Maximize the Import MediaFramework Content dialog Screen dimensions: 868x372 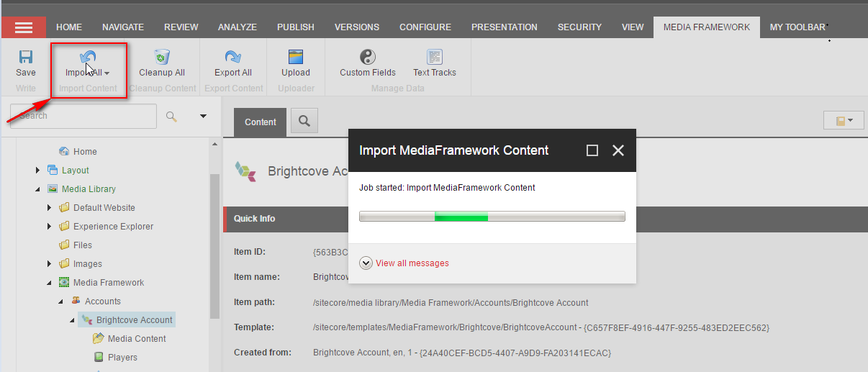coord(592,150)
